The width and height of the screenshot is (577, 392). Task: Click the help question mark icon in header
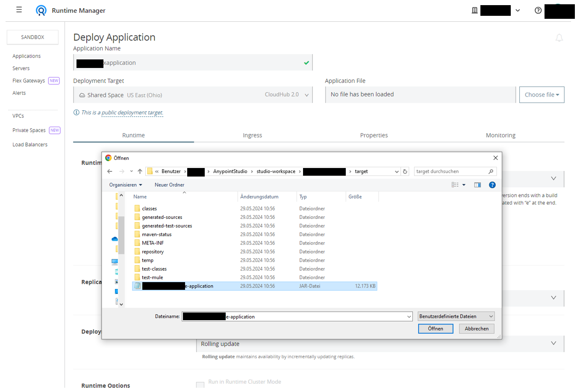pyautogui.click(x=538, y=10)
